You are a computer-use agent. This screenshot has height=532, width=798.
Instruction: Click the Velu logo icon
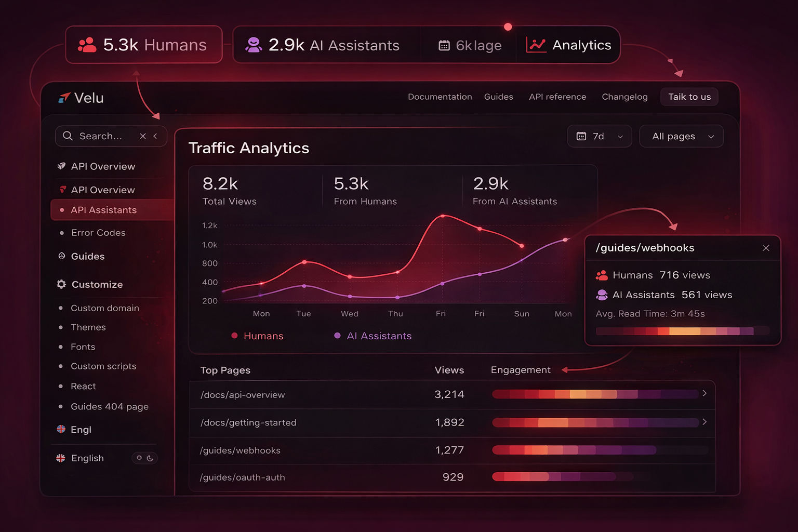click(x=65, y=97)
